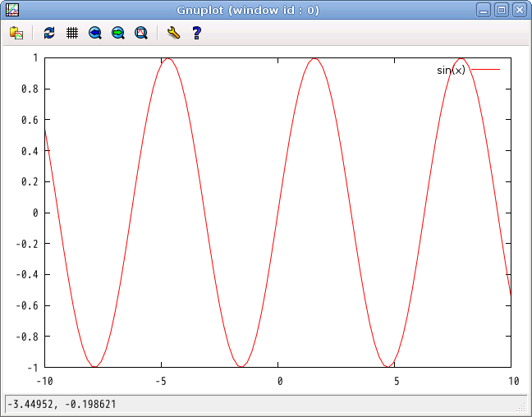The image size is (532, 417).
Task: Open configuration wrench icon
Action: click(173, 33)
